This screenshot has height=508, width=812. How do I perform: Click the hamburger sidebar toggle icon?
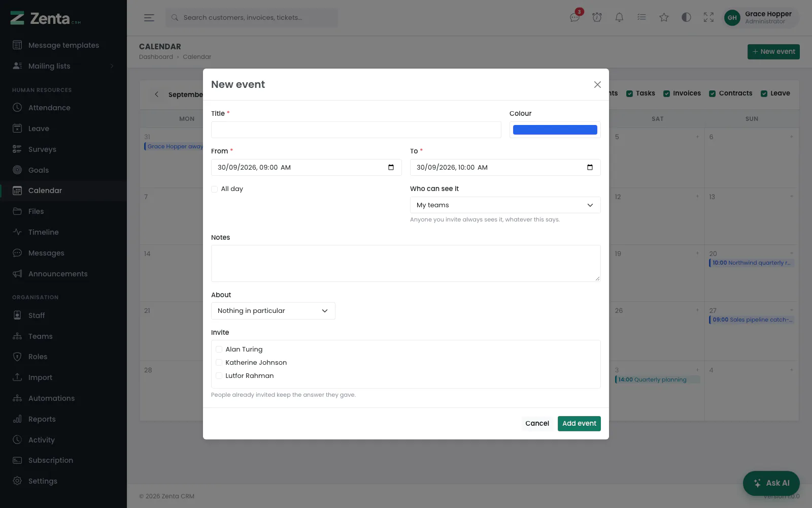[x=149, y=18]
